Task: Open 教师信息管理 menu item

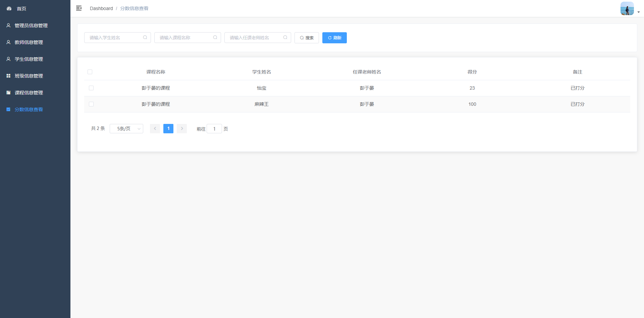Action: pyautogui.click(x=29, y=42)
